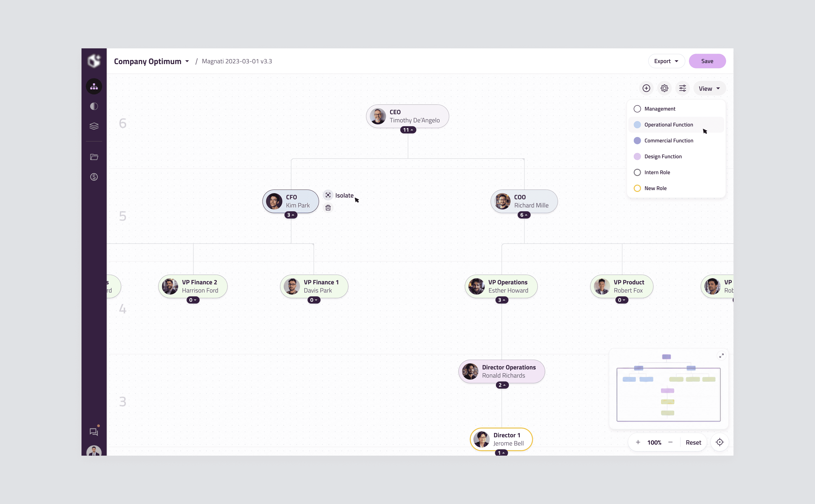The image size is (815, 504).
Task: Click the 100% zoom value
Action: [654, 442]
